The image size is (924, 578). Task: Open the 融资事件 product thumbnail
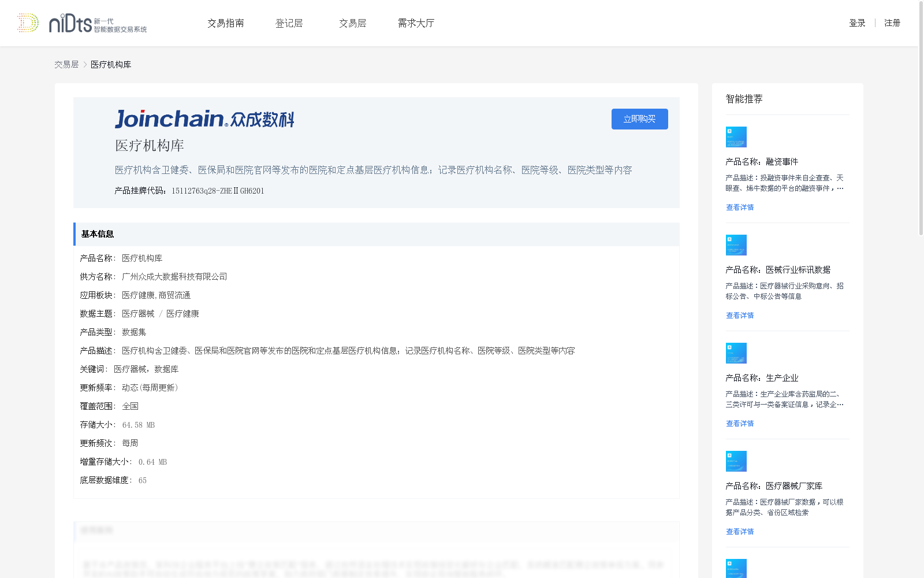[x=736, y=137]
